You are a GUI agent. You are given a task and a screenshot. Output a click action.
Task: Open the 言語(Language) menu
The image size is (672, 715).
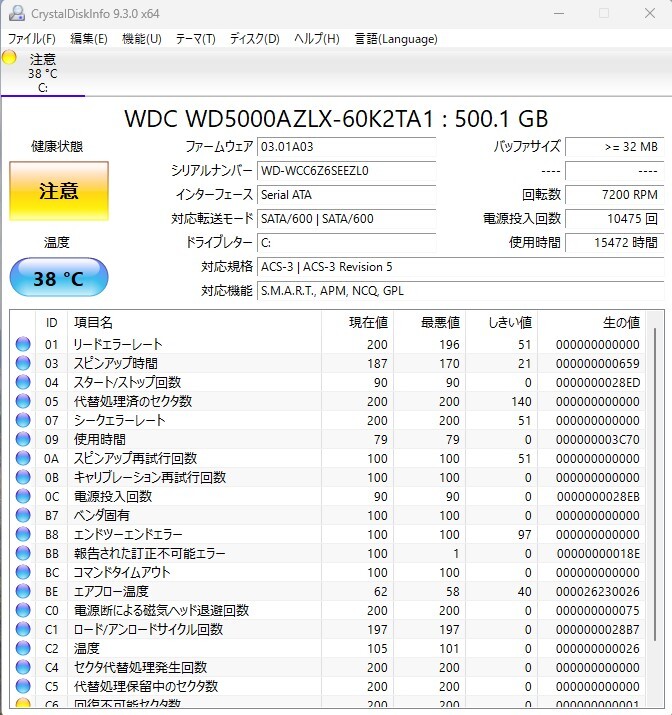pos(396,39)
